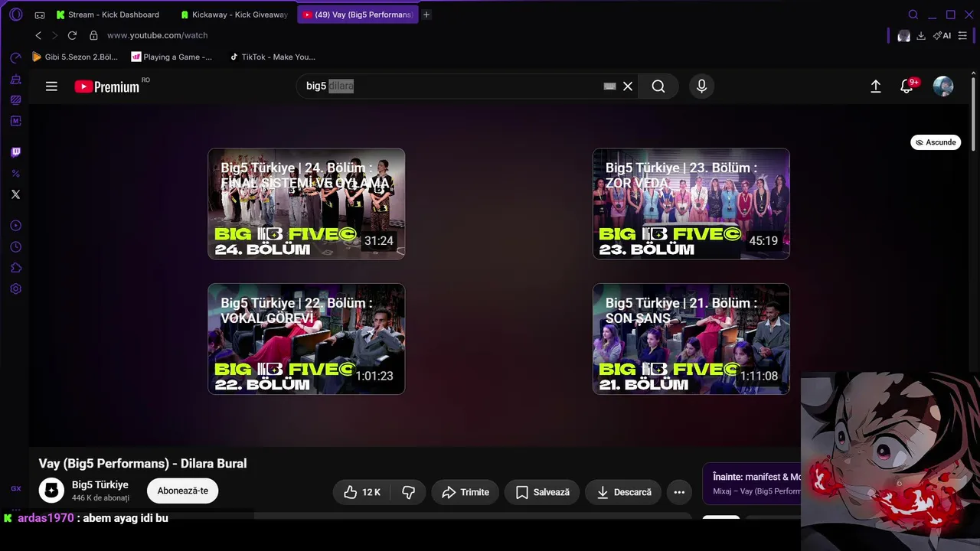This screenshot has height=551, width=980.
Task: Click video title Vay (Big5 Performans) - Dilara Bural
Action: pos(143,464)
